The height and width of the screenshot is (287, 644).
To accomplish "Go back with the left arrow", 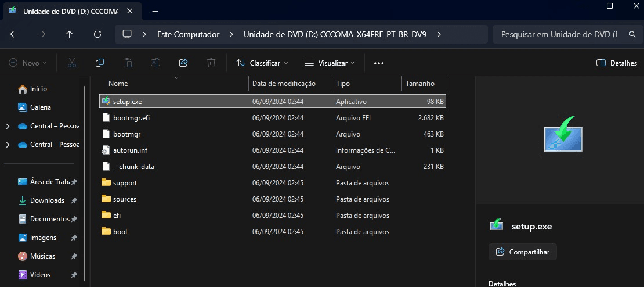I will click(x=14, y=34).
